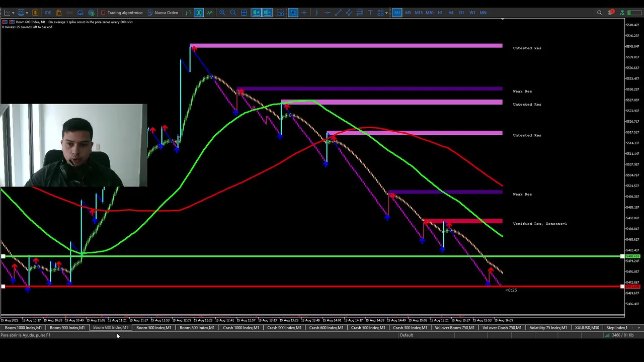Screen dimensions: 644x362
Task: Switch to Vol over Boom 750,M1 tab
Action: point(455,328)
